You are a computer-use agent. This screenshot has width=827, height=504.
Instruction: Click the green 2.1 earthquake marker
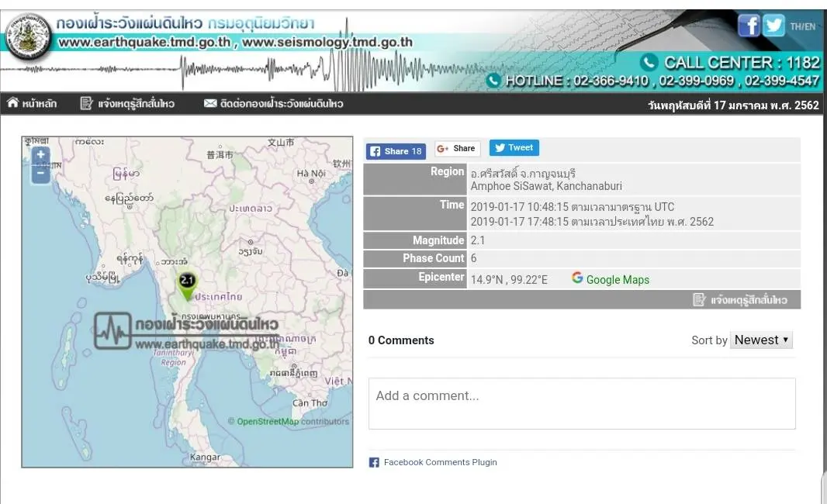(187, 285)
